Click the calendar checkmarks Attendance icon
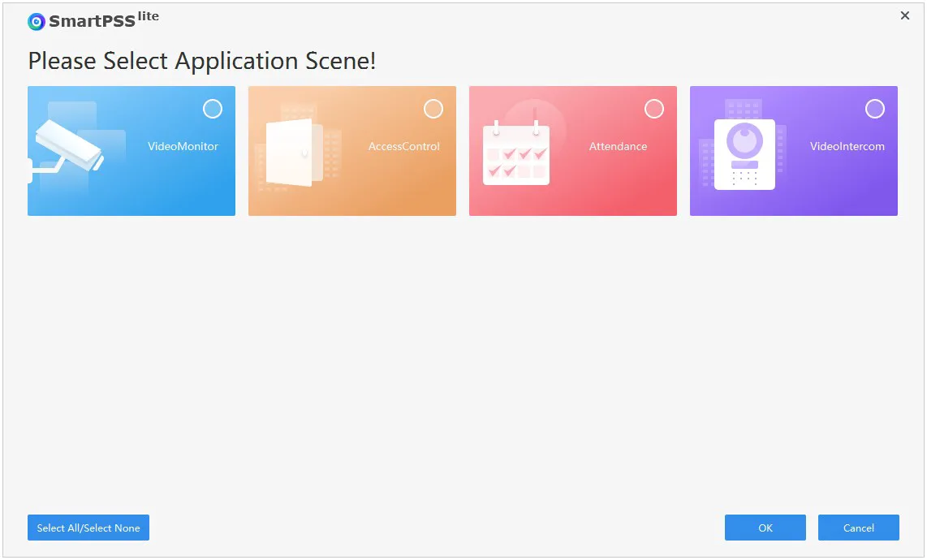The height and width of the screenshot is (560, 927). coord(516,153)
